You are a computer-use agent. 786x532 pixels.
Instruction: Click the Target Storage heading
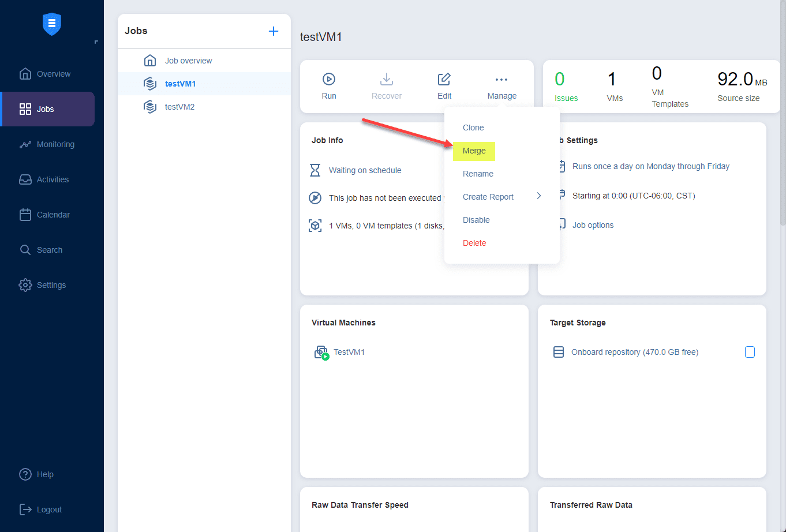pos(578,323)
